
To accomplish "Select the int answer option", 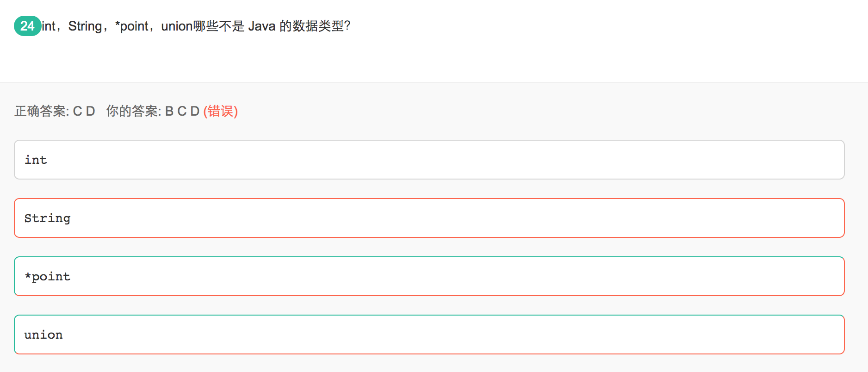I will (429, 160).
